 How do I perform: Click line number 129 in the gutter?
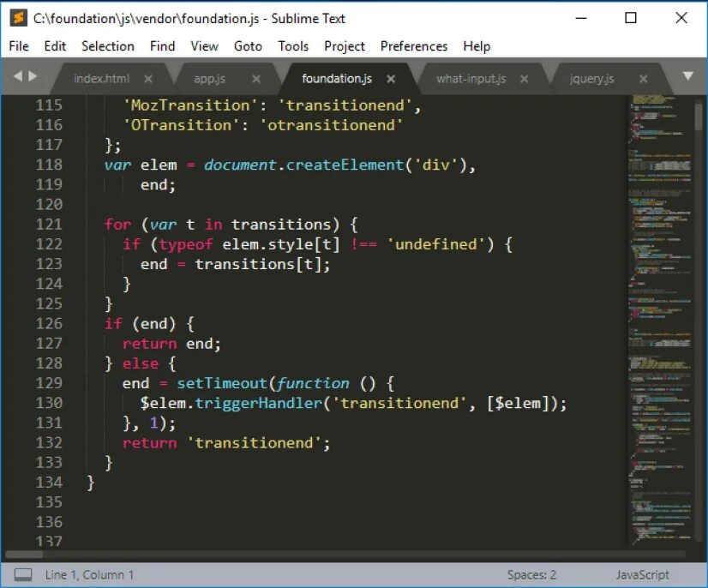coord(49,383)
